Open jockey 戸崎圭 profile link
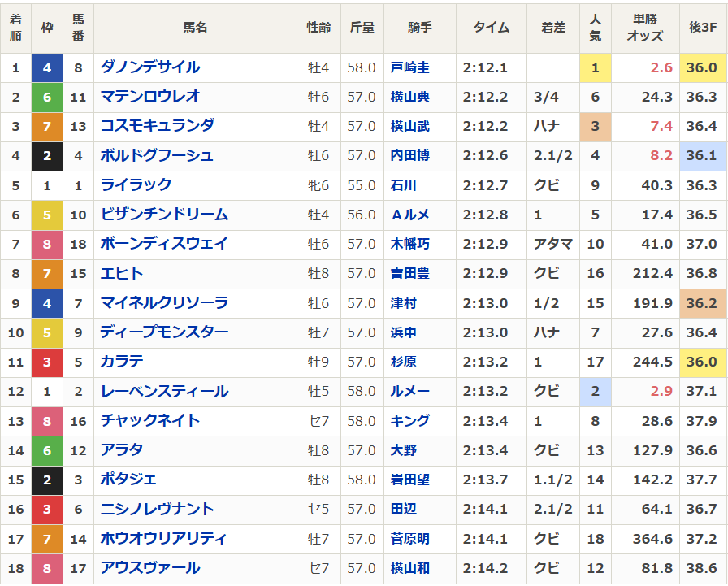Image resolution: width=728 pixels, height=586 pixels. tap(409, 67)
